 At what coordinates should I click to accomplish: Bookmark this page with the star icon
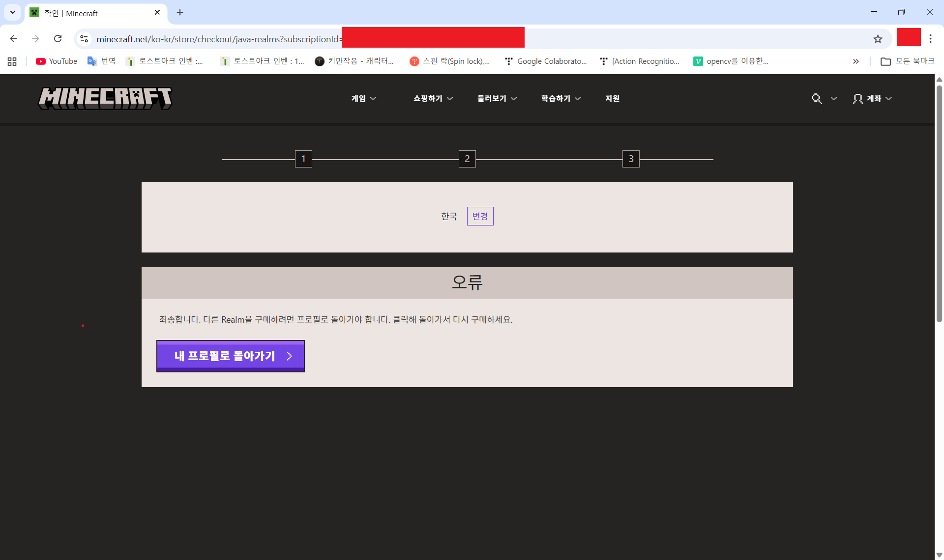(878, 39)
